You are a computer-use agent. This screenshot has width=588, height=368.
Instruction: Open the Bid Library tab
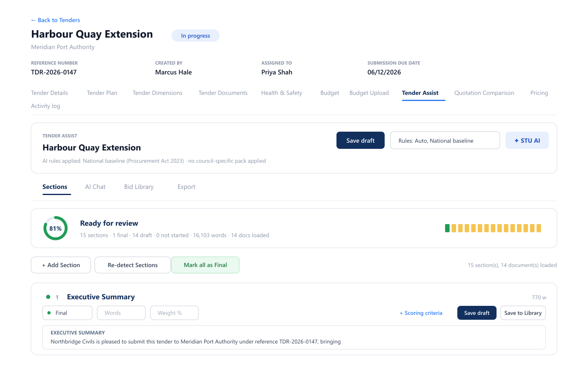pos(139,187)
